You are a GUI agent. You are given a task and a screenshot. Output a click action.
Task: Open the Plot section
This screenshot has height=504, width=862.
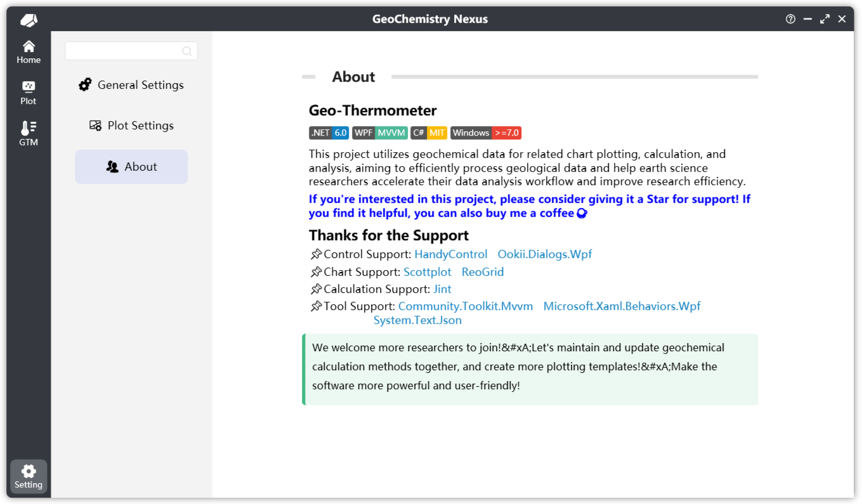point(29,93)
